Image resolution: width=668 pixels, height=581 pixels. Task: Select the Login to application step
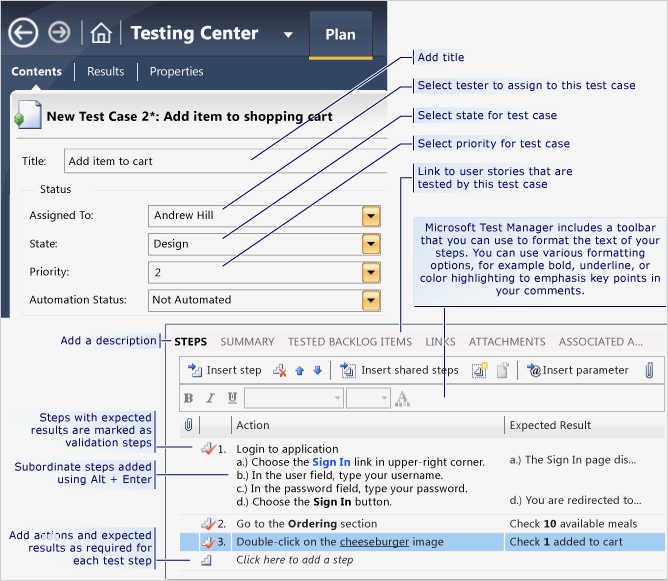pyautogui.click(x=288, y=449)
